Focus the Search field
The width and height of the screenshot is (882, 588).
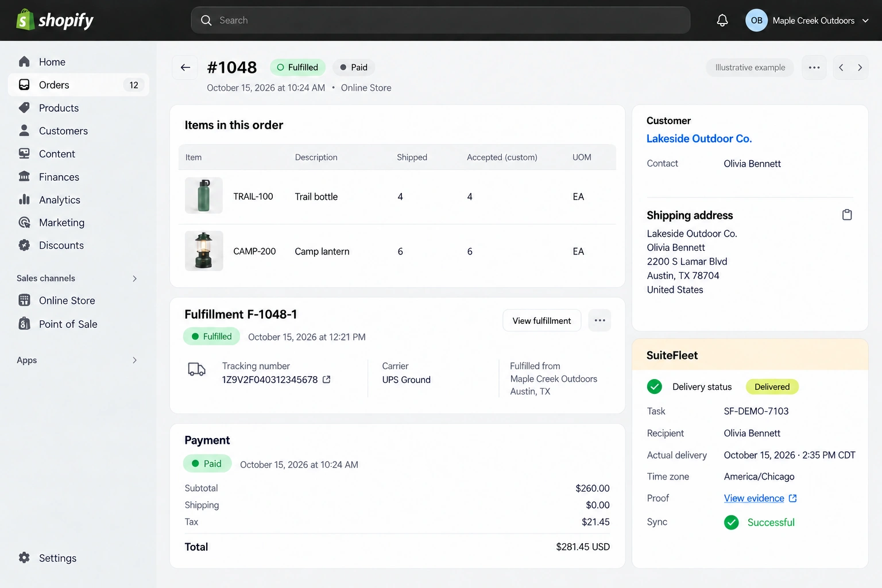440,20
